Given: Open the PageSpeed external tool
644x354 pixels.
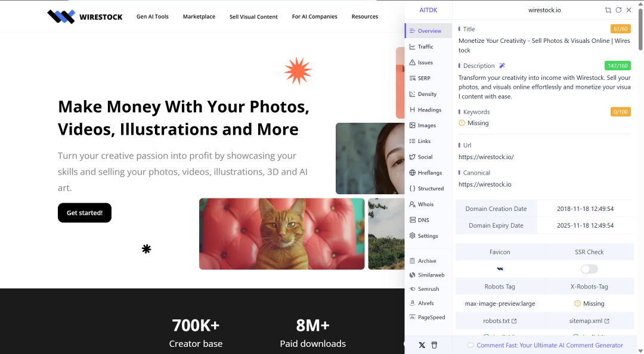Looking at the screenshot, I should point(428,317).
